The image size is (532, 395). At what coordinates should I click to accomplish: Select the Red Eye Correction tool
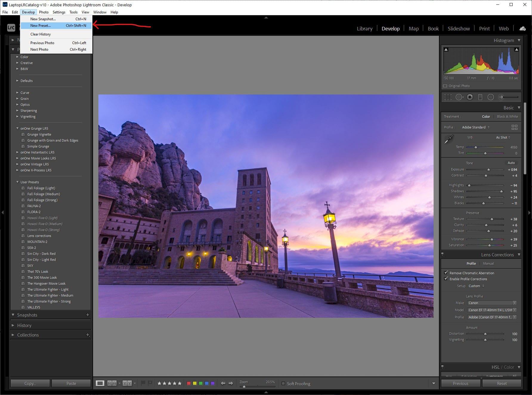470,97
